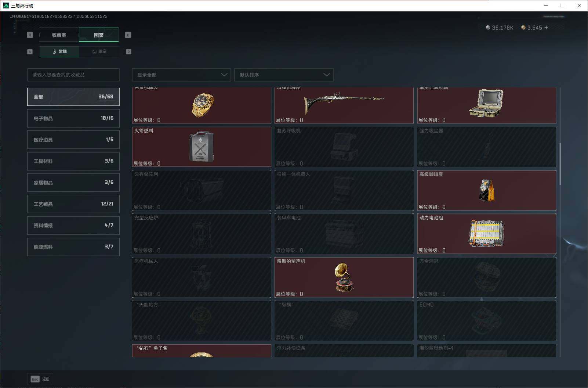This screenshot has width=588, height=388.
Task: Switch to the 收藏室 tab
Action: (59, 35)
